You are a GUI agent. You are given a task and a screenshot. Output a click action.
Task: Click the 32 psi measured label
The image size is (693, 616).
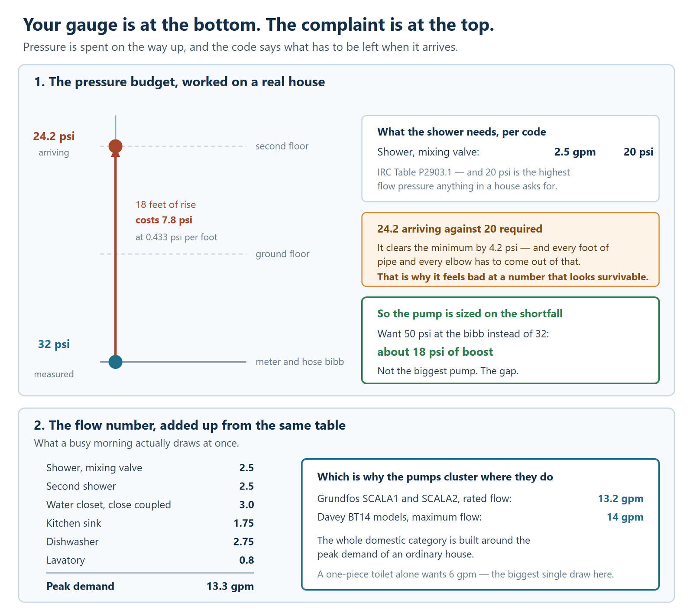(54, 344)
